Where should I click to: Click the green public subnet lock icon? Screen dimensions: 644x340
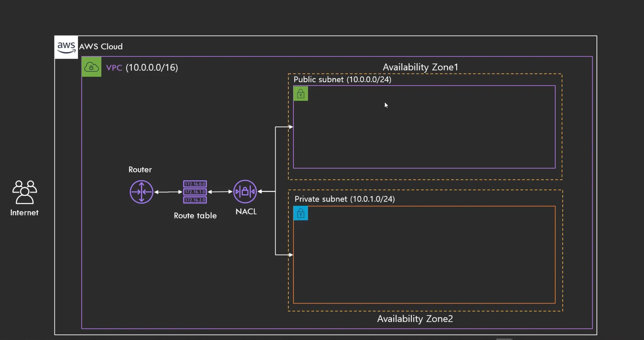301,94
